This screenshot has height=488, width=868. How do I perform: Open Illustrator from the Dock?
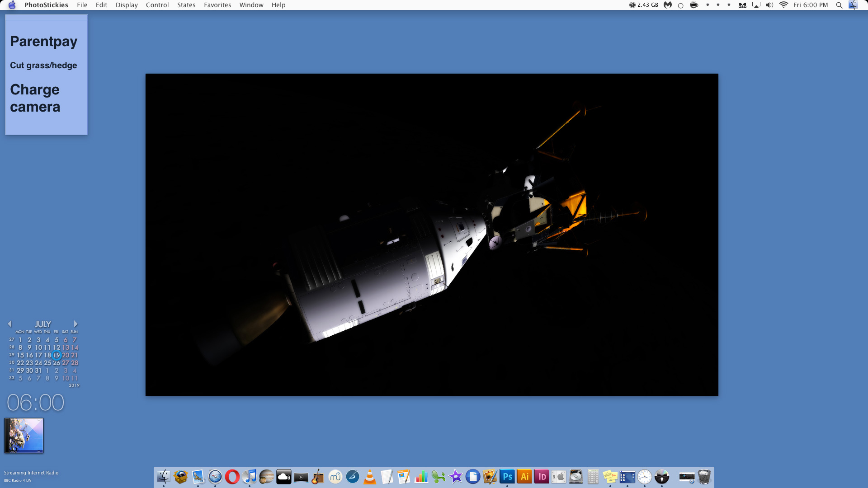pos(524,477)
